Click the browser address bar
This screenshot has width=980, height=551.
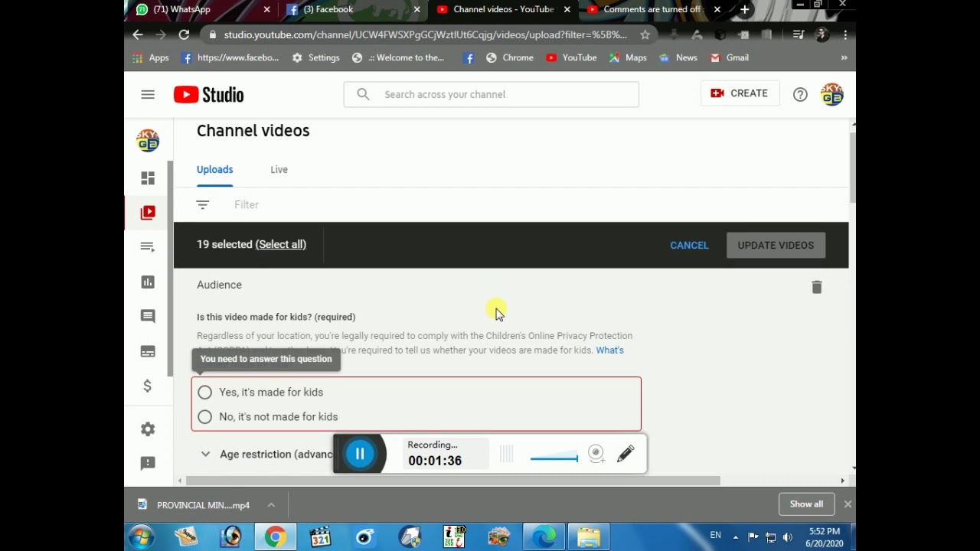point(425,34)
